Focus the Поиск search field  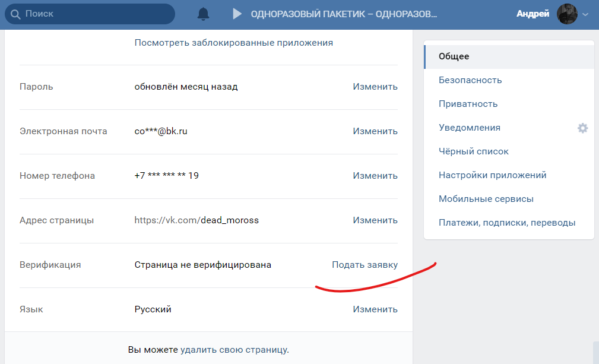(90, 14)
